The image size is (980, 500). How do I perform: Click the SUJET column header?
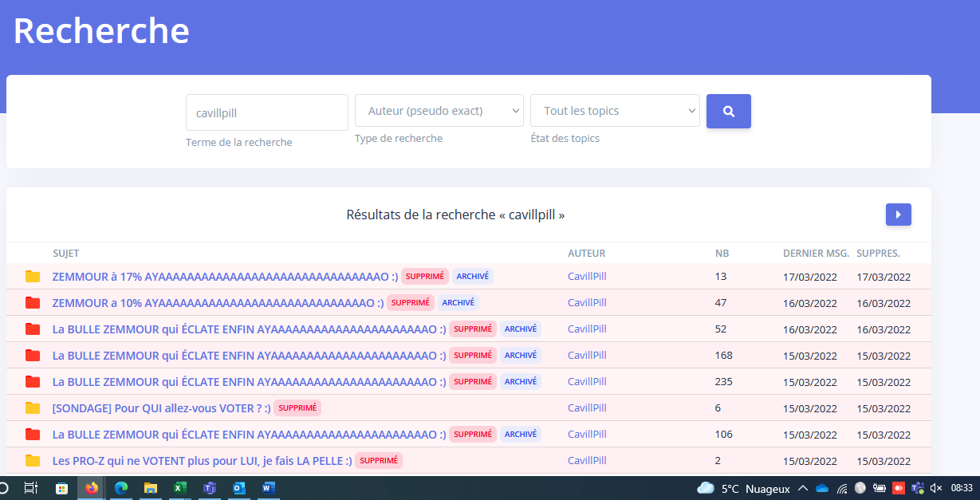[x=66, y=254]
